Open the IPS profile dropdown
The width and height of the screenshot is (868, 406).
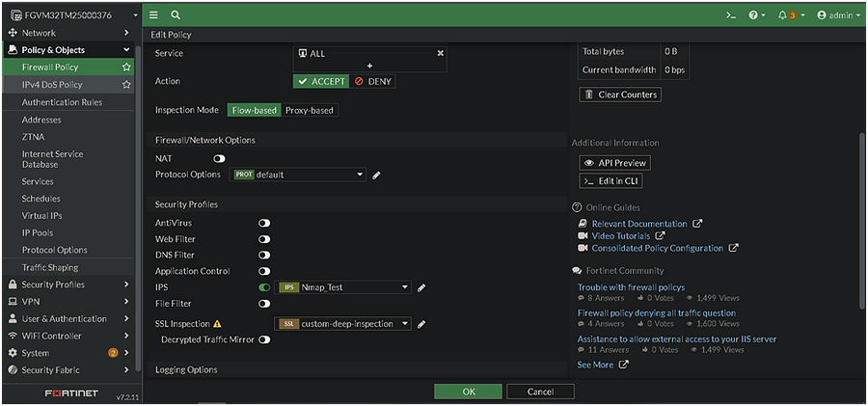(x=342, y=287)
